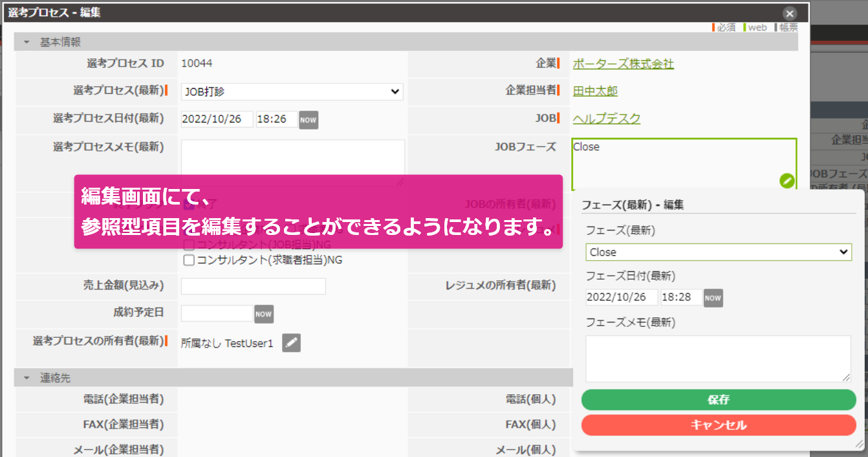Click the red キャンセル button
This screenshot has width=868, height=457.
point(719,425)
